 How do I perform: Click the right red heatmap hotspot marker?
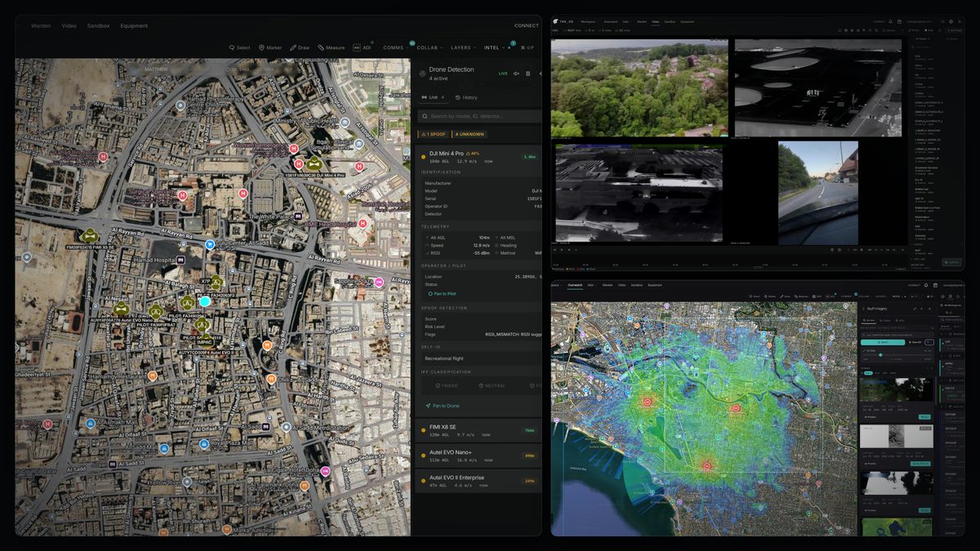(x=735, y=407)
